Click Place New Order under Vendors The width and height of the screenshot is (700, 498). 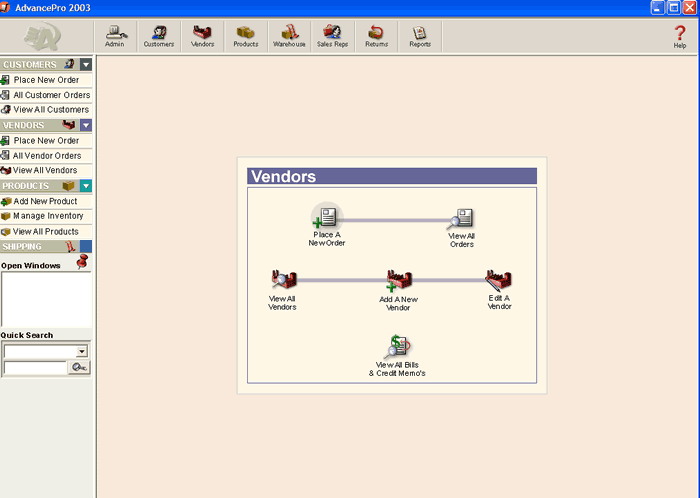pyautogui.click(x=46, y=141)
